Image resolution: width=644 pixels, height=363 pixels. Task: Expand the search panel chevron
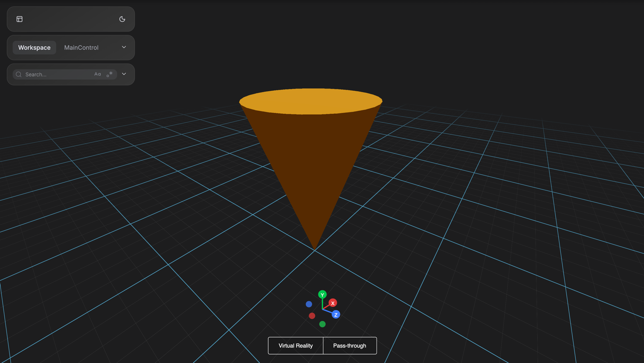click(124, 74)
